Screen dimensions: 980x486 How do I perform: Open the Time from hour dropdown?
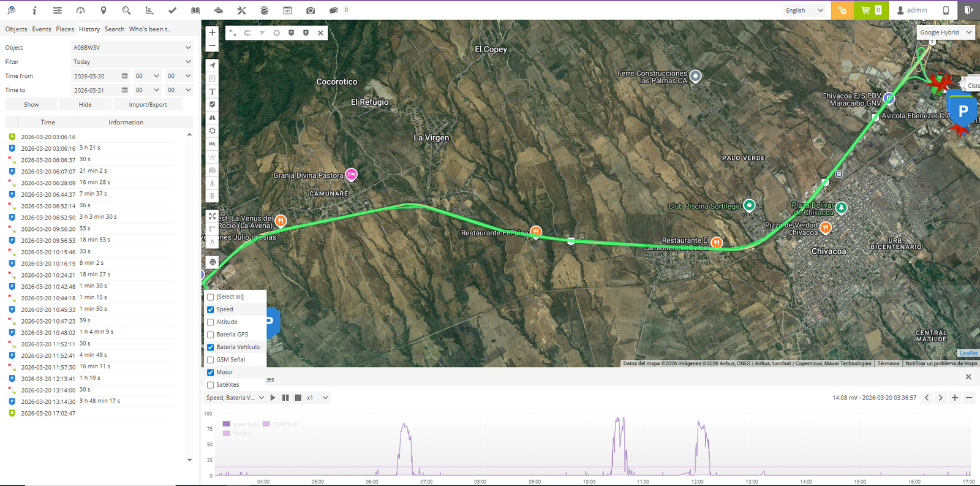tap(148, 76)
